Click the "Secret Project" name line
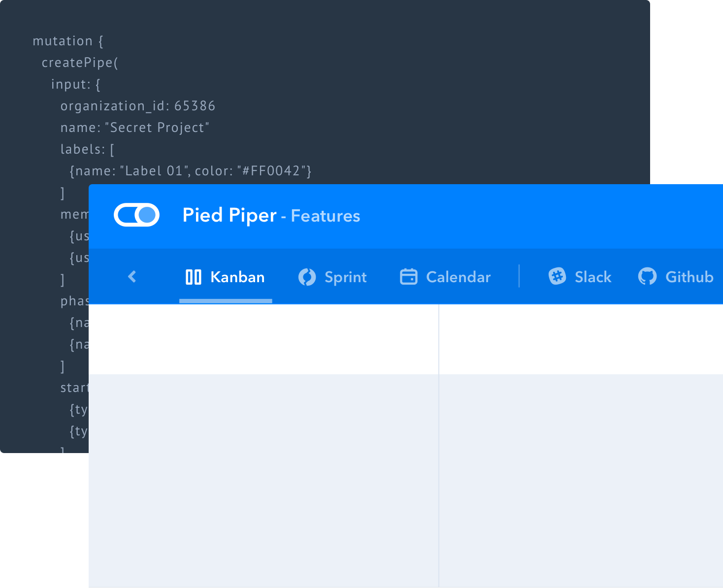This screenshot has height=588, width=723. coord(134,128)
